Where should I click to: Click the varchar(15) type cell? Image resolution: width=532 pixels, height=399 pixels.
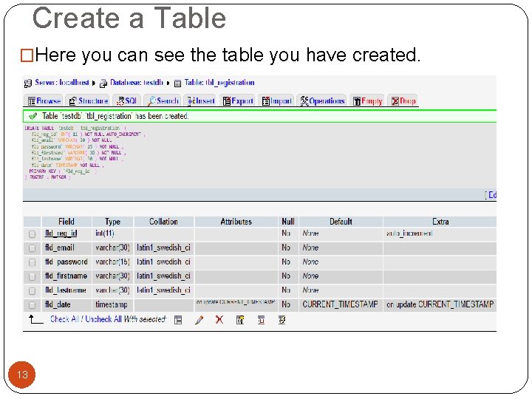click(112, 262)
